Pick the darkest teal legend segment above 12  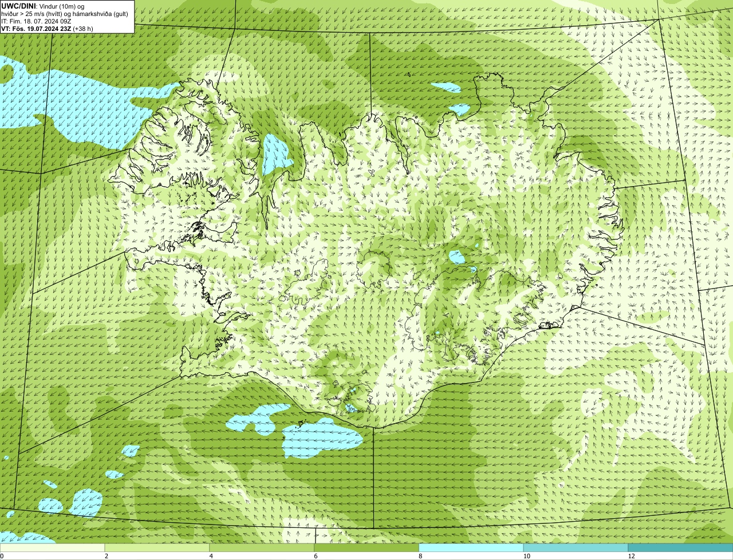click(x=680, y=548)
